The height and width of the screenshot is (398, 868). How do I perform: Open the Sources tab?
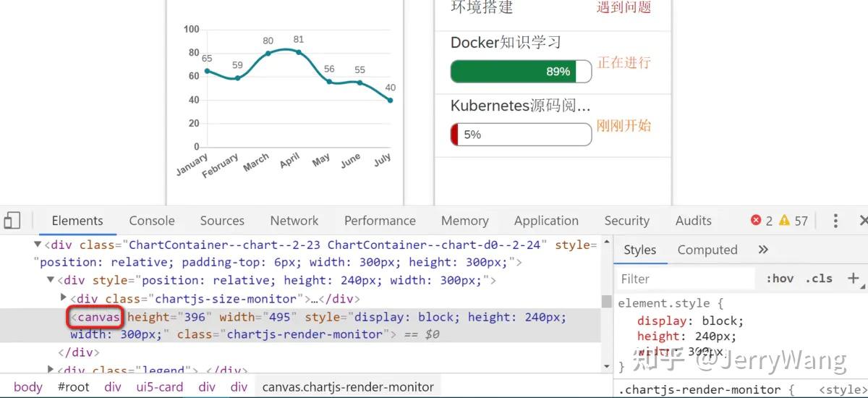[222, 221]
